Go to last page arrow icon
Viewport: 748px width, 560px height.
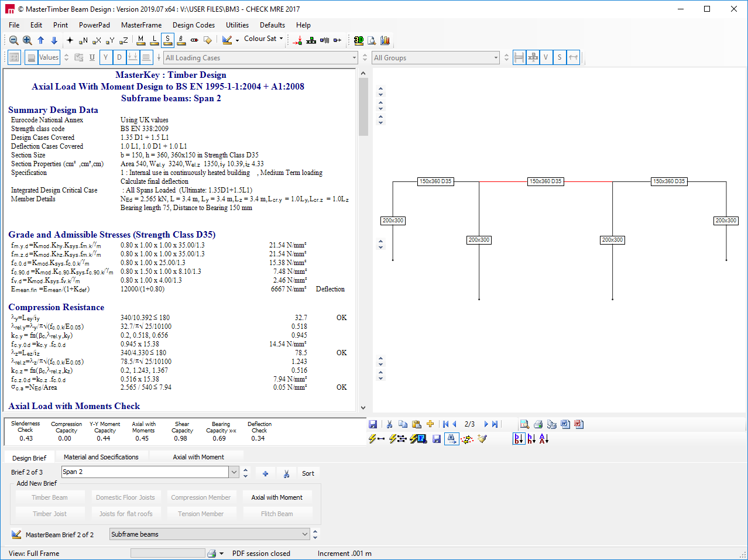click(x=495, y=424)
